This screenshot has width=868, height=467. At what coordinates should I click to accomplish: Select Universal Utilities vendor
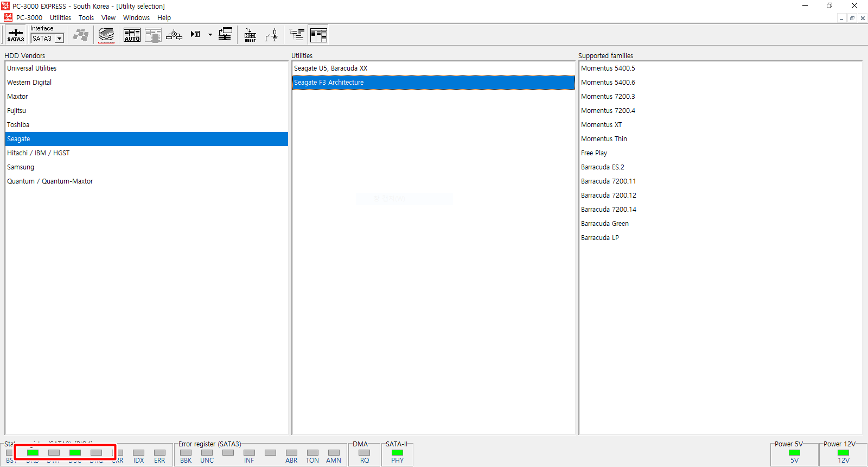(x=146, y=68)
